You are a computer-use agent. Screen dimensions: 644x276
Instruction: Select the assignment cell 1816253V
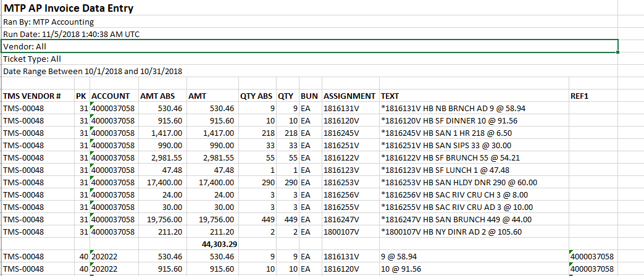(x=341, y=182)
